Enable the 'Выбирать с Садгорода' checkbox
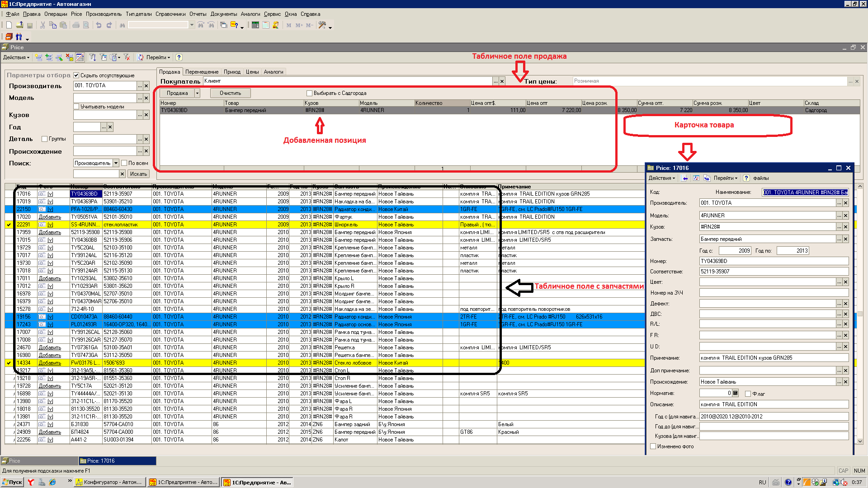The width and height of the screenshot is (868, 488). pos(310,93)
